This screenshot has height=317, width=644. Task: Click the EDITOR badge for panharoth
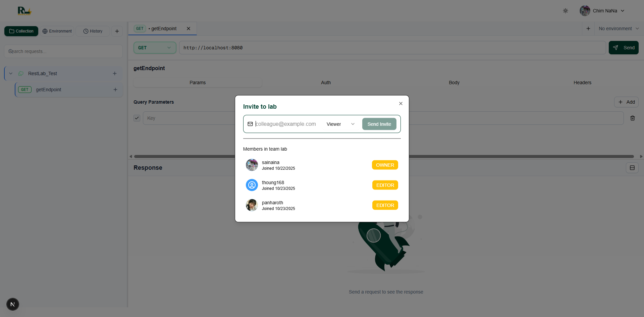tap(385, 205)
